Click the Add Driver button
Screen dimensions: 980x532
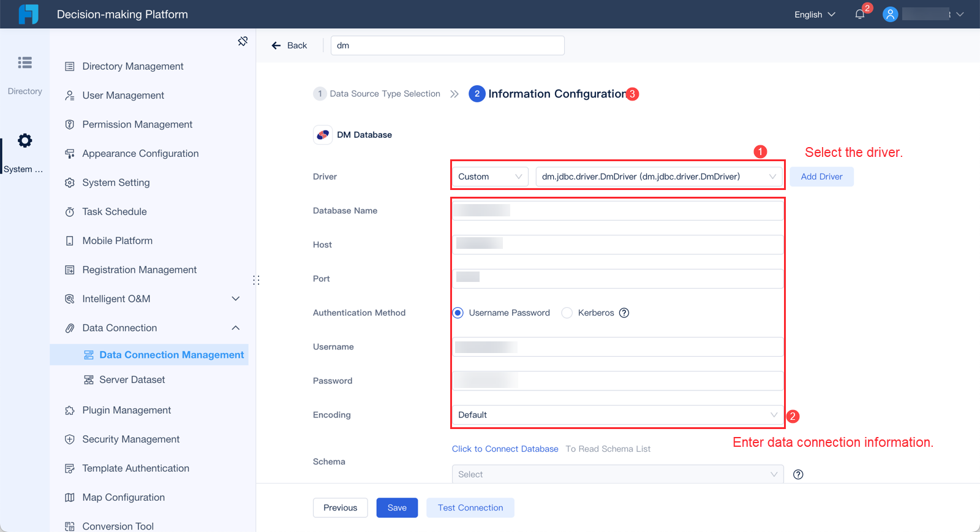point(821,177)
